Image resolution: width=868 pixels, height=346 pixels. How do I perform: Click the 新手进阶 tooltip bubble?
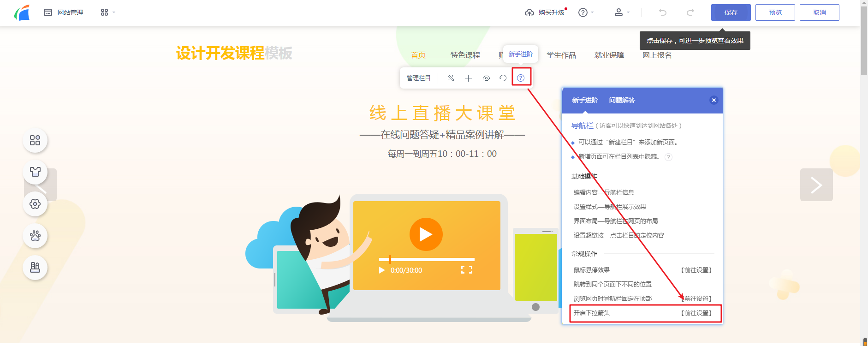point(521,54)
